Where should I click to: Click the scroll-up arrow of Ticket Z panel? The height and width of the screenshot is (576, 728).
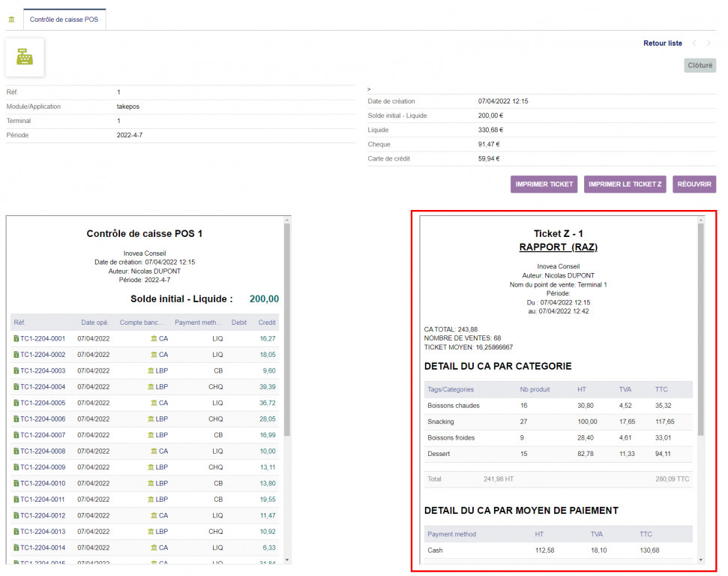(701, 220)
